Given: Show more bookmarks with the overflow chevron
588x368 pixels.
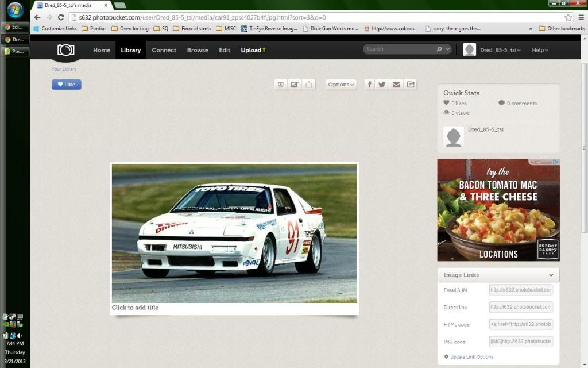Looking at the screenshot, I should (x=530, y=29).
